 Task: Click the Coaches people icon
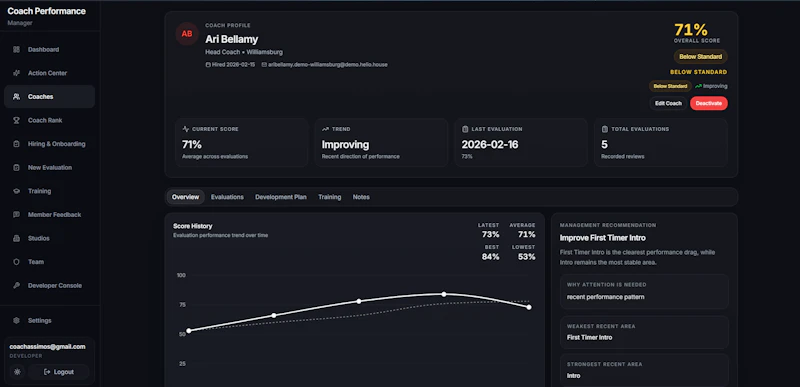click(16, 96)
